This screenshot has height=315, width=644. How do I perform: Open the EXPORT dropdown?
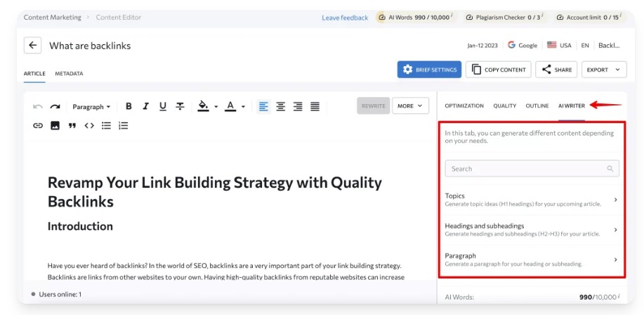604,70
